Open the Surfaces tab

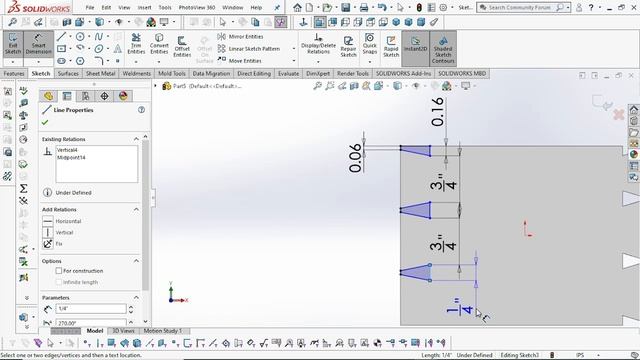click(68, 73)
